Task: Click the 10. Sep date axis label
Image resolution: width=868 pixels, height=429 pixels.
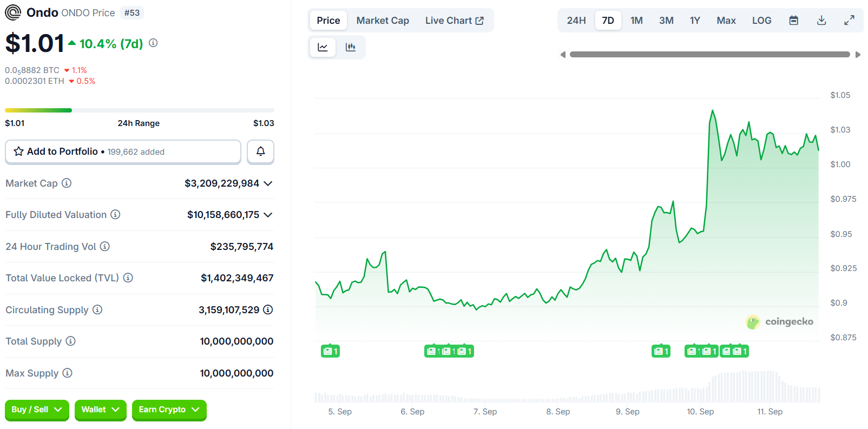Action: pyautogui.click(x=700, y=412)
